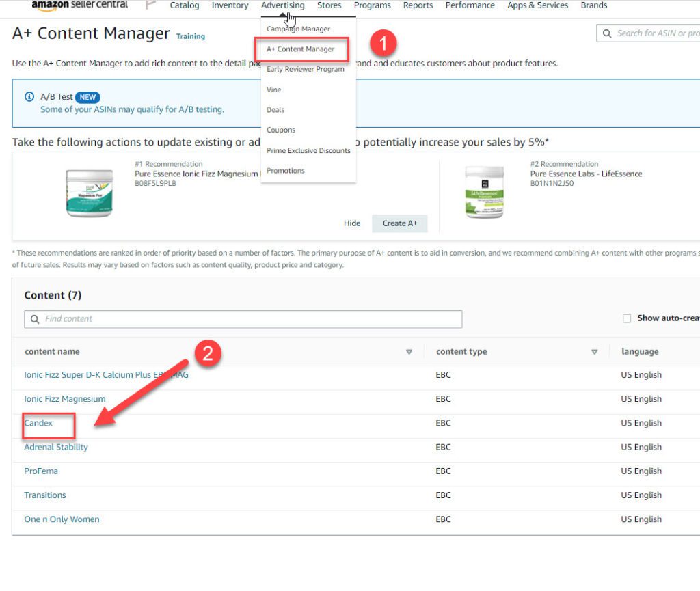This screenshot has height=591, width=700.
Task: Open content type column filter arrow
Action: pyautogui.click(x=594, y=352)
